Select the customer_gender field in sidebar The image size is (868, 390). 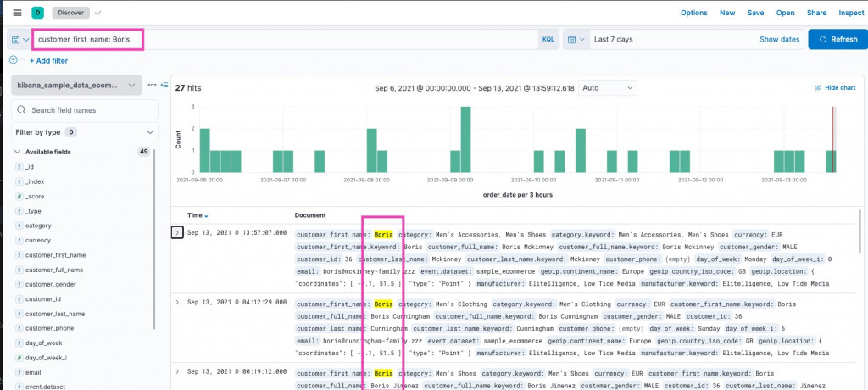(x=50, y=284)
